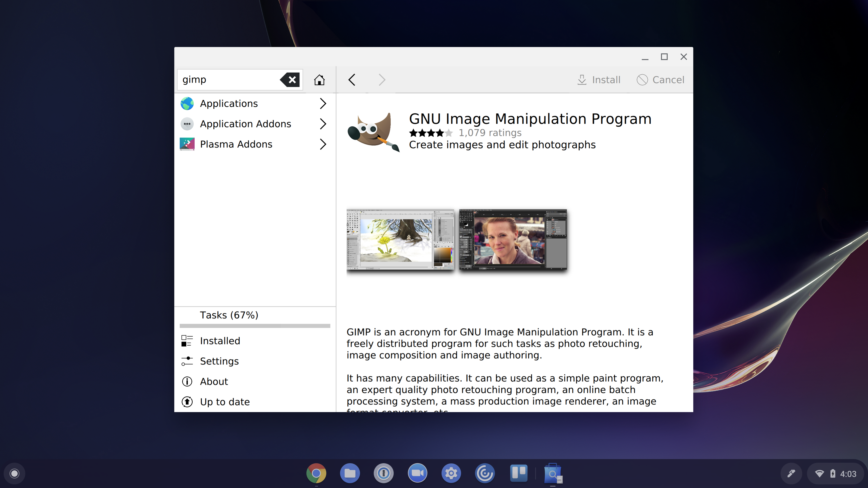Click the four-star rating stars
Image resolution: width=868 pixels, height=488 pixels.
pyautogui.click(x=431, y=133)
